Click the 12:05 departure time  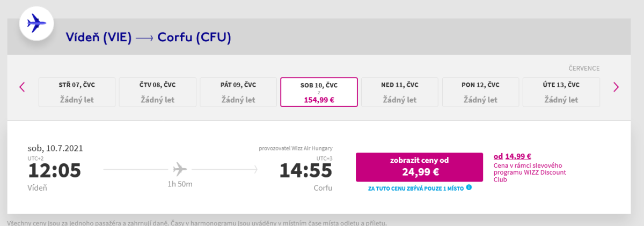coord(54,171)
